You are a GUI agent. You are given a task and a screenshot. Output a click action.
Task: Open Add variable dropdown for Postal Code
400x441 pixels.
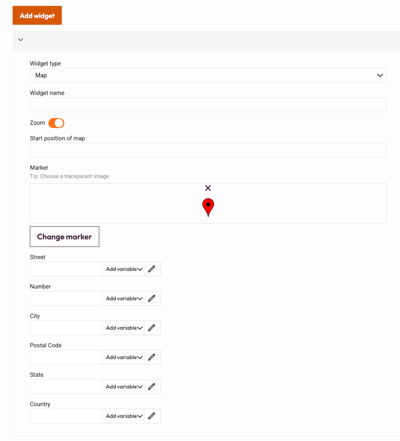click(123, 357)
